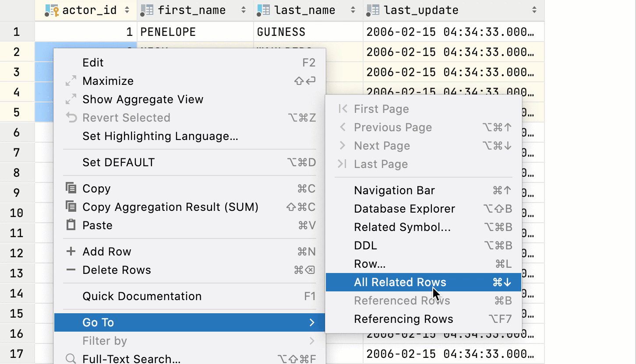
Task: Click the minus icon next to Delete Rows
Action: click(x=71, y=270)
